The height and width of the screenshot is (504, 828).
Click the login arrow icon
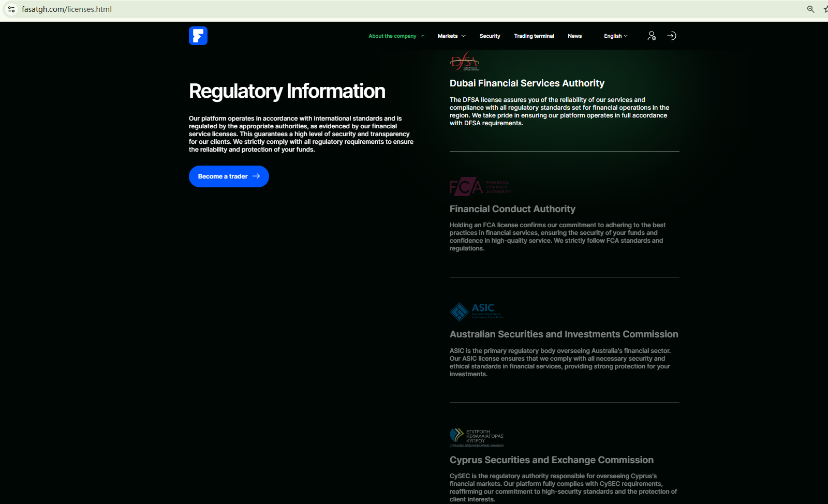(672, 36)
